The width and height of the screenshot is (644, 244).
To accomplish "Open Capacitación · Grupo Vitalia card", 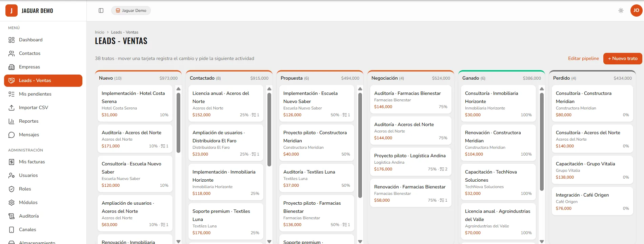I will coord(592,170).
